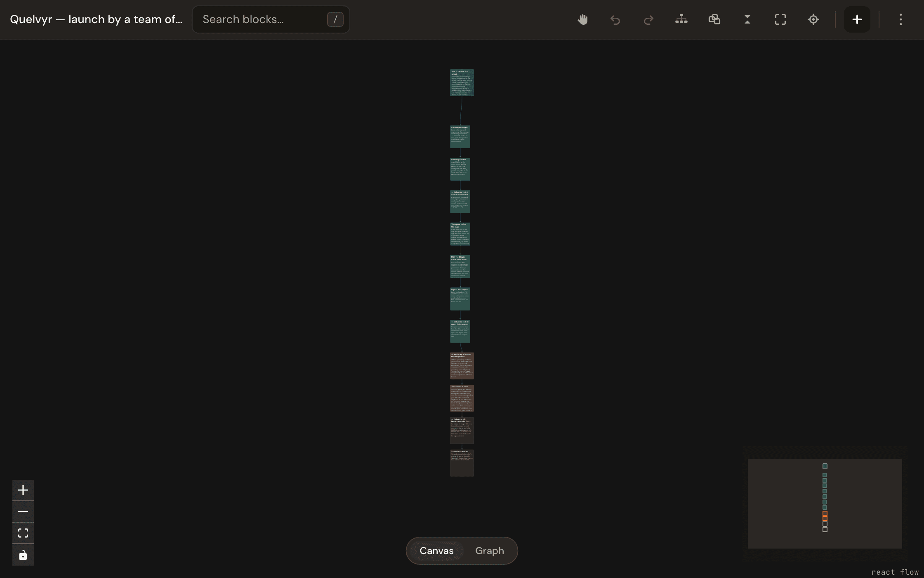The image size is (924, 578).
Task: Redo the last action
Action: tap(648, 19)
